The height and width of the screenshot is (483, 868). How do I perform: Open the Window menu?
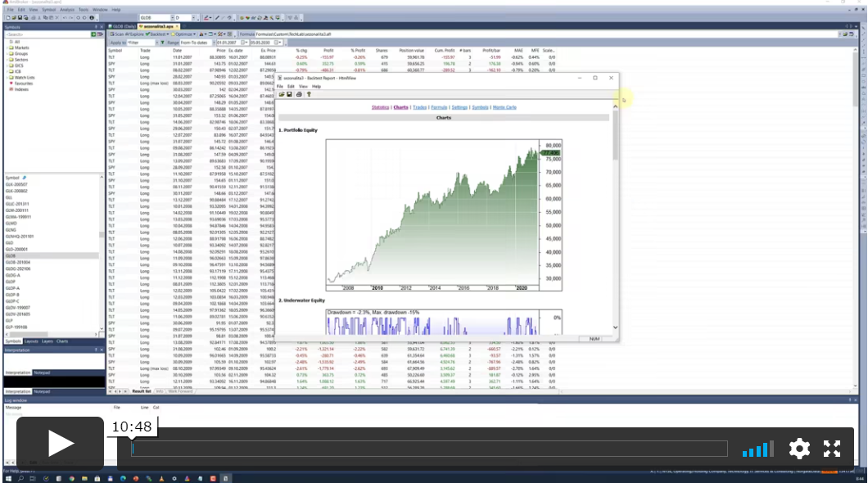coord(100,9)
